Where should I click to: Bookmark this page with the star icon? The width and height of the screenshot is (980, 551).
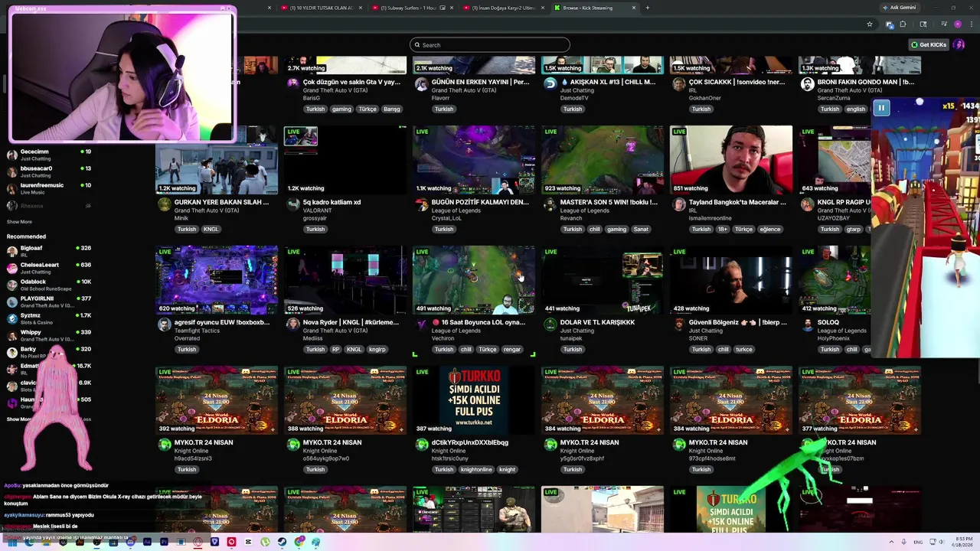point(870,24)
